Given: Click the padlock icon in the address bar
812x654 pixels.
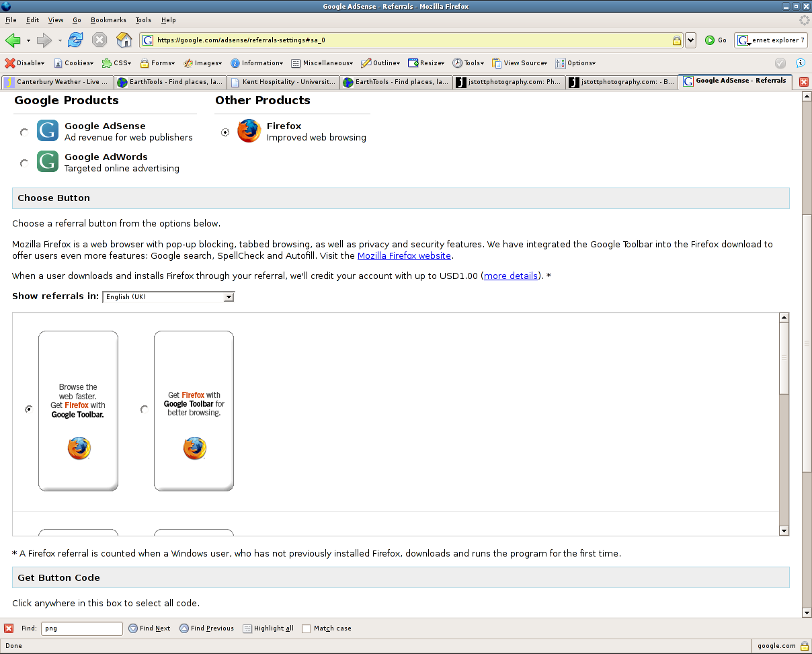Looking at the screenshot, I should (x=677, y=40).
